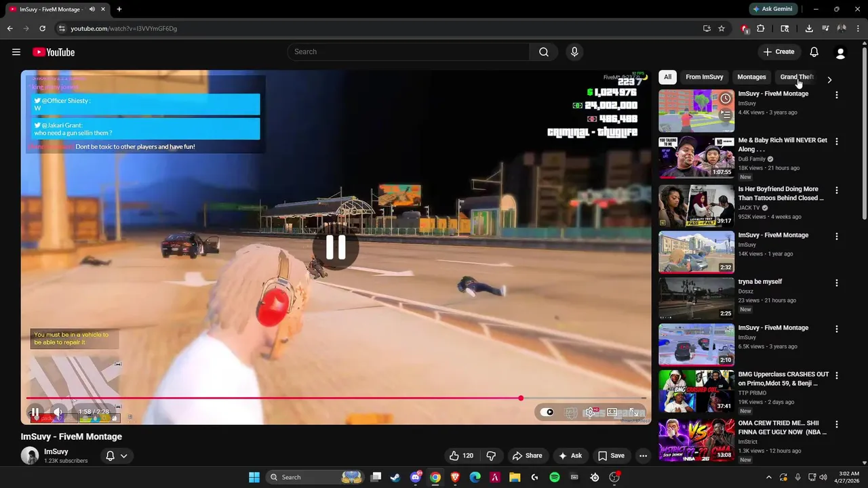Image resolution: width=868 pixels, height=488 pixels.
Task: Open OMA CREW TRIED ME video title
Action: pyautogui.click(x=783, y=428)
